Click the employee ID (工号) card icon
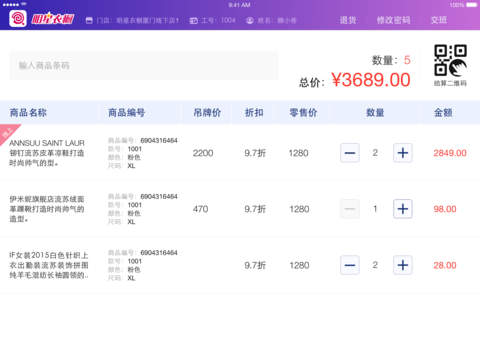 pos(194,21)
